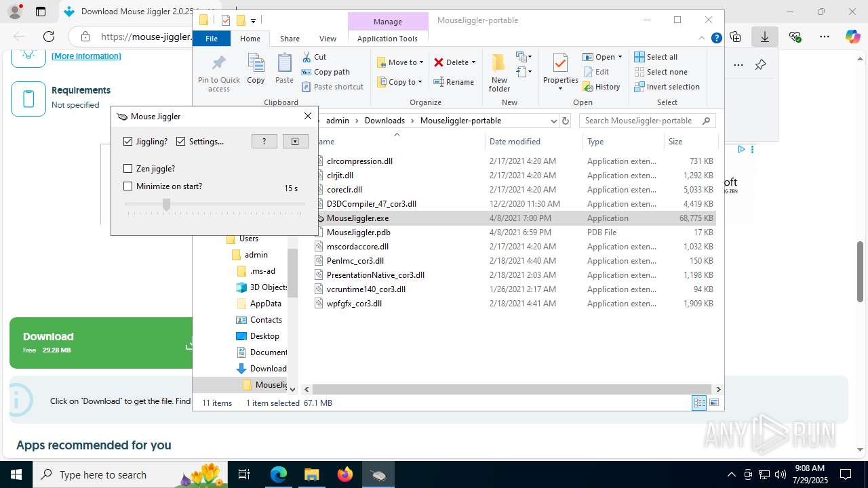Open Firefox from the taskbar
Image resolution: width=868 pixels, height=488 pixels.
[x=345, y=474]
